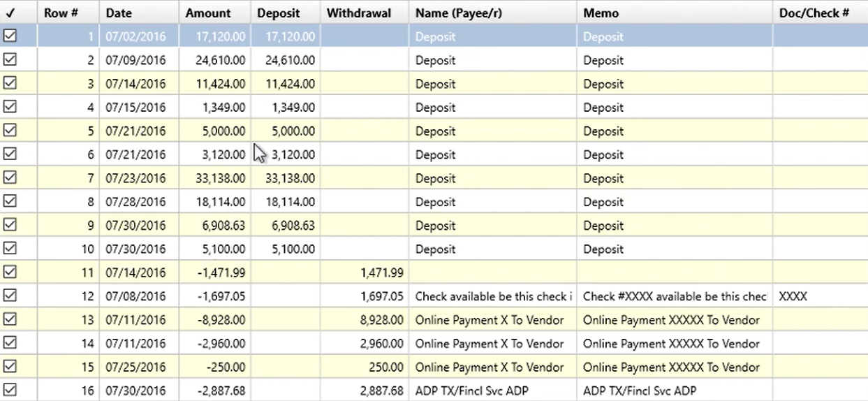The image size is (868, 401).
Task: Click the memo cell 'Check #XXXX available be this chec'
Action: tap(675, 296)
